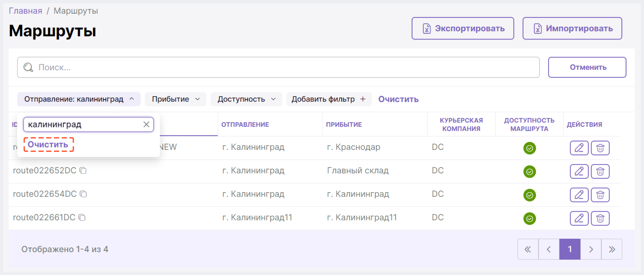Click availability checkmark for route022652DC
Viewport: 644px width, 275px height.
[x=529, y=172]
